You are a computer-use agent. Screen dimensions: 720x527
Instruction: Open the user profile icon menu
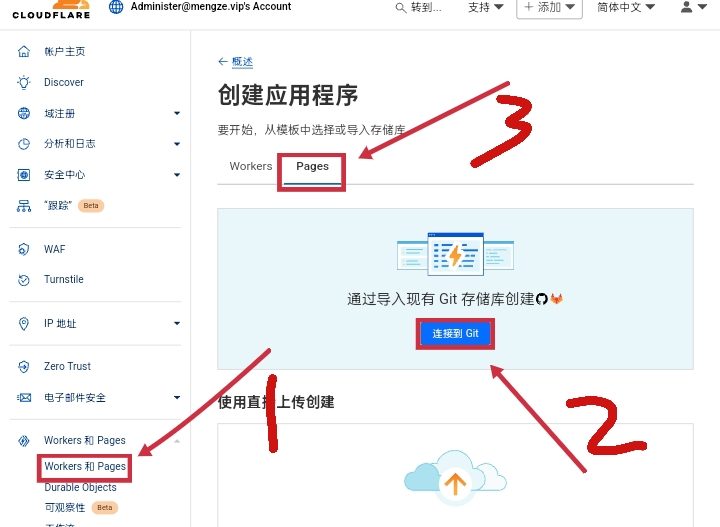click(694, 7)
